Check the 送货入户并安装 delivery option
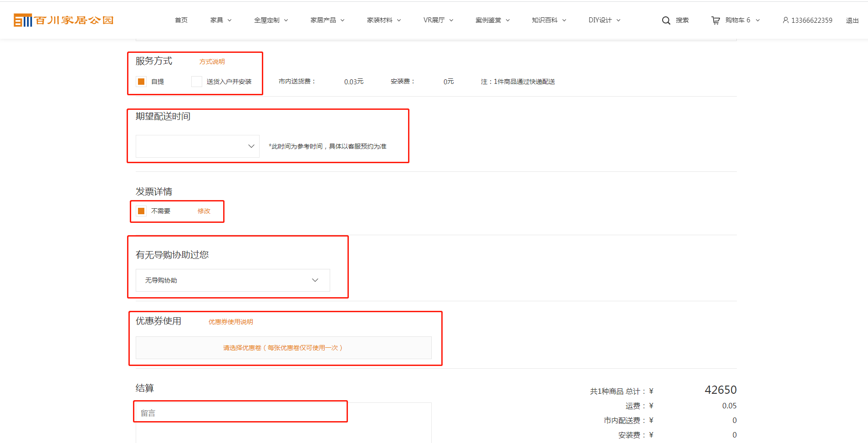This screenshot has height=443, width=868. (x=197, y=82)
